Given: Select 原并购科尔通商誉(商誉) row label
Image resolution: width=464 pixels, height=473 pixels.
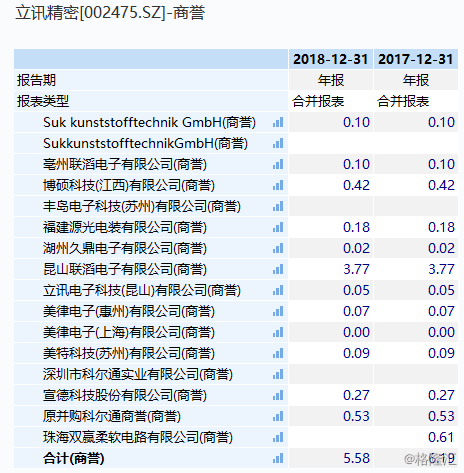Looking at the screenshot, I should pos(112,416).
